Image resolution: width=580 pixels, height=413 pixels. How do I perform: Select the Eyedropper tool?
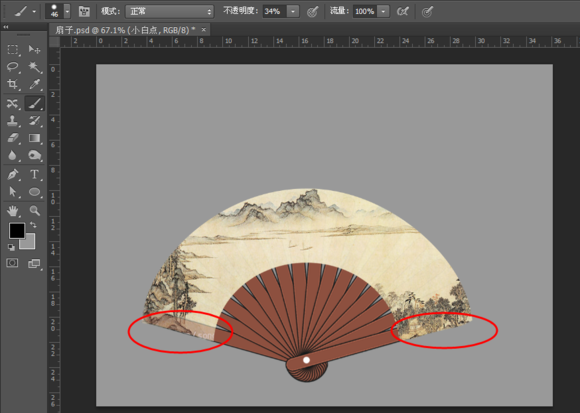coord(34,84)
